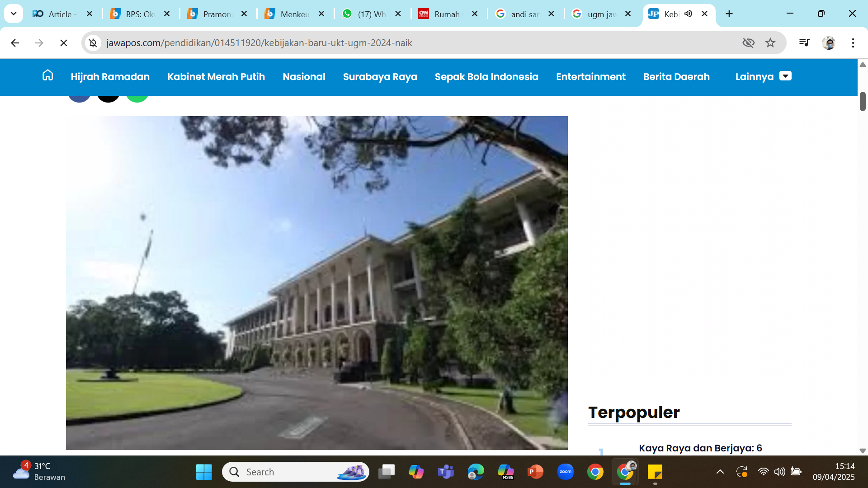
Task: Switch to the andi sar Google tab
Action: 518,14
